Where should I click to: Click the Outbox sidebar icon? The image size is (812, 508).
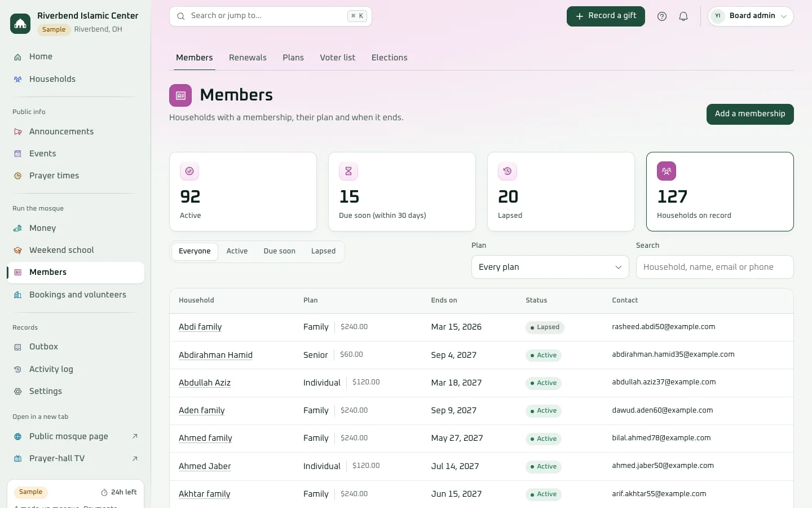tap(18, 347)
